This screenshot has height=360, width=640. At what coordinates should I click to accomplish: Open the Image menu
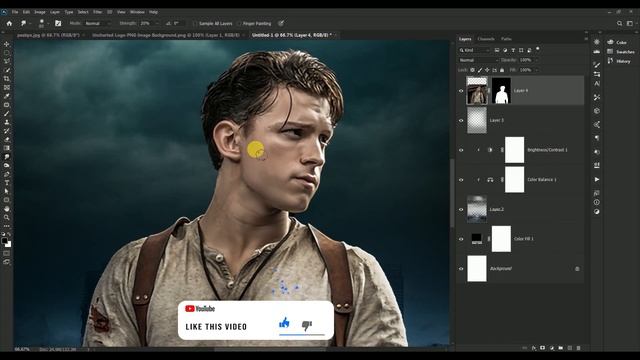[x=40, y=12]
